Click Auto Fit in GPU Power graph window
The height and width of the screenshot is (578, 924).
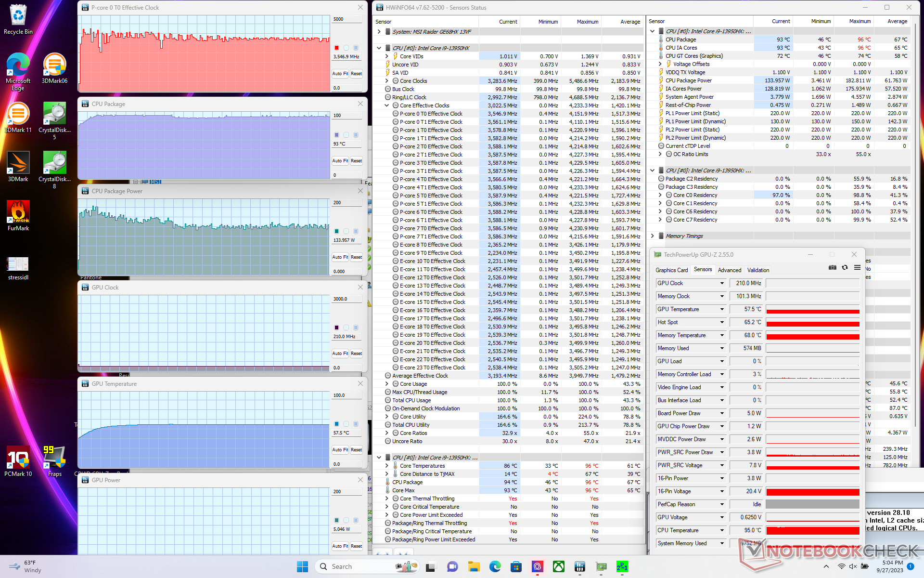340,546
